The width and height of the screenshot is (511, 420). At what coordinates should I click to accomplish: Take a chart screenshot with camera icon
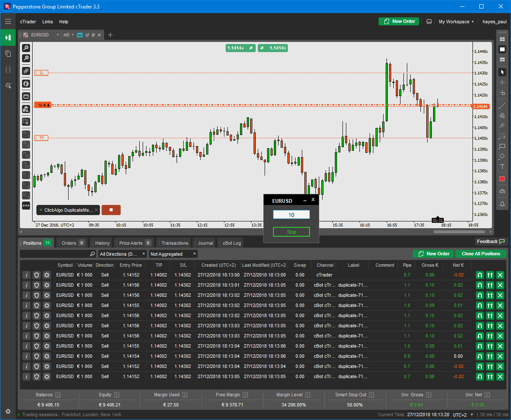point(502,191)
